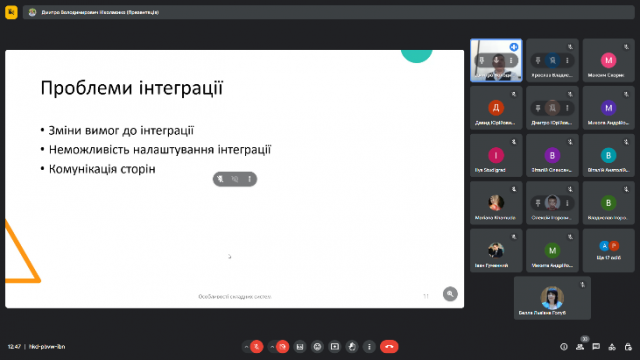Viewport: 640px width, 360px height.
Task: Open more options on Дмитро Юрійович's tile
Action: click(x=567, y=108)
